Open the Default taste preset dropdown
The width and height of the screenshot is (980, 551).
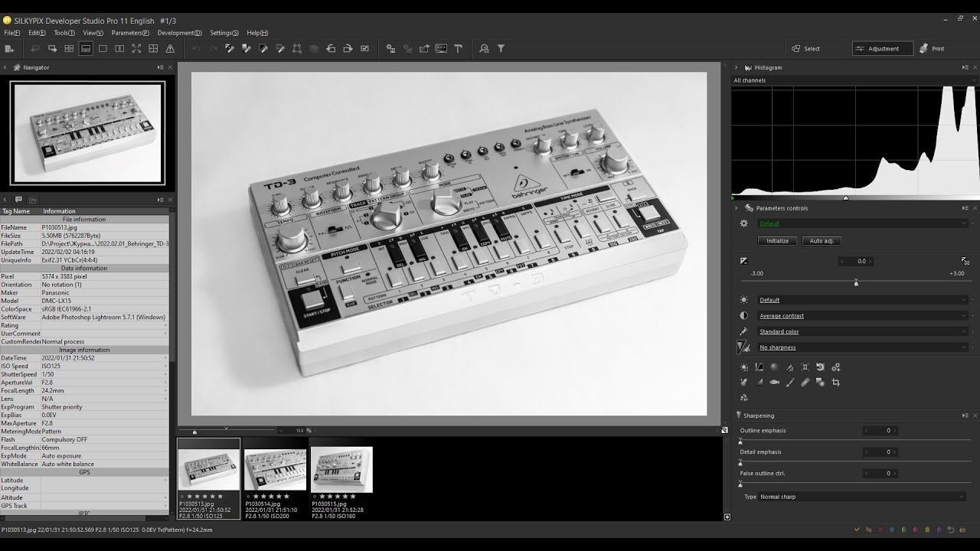tap(863, 223)
